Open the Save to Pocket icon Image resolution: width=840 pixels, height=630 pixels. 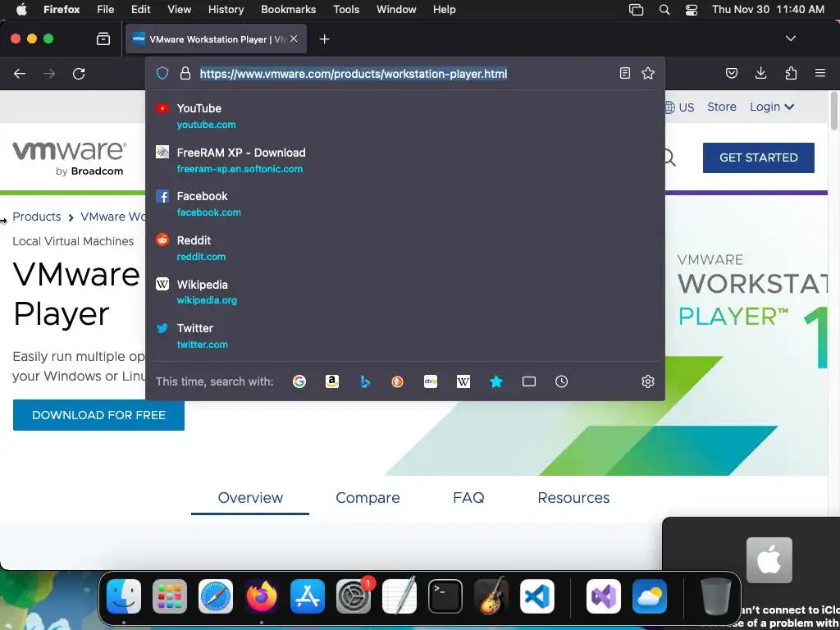pyautogui.click(x=732, y=73)
